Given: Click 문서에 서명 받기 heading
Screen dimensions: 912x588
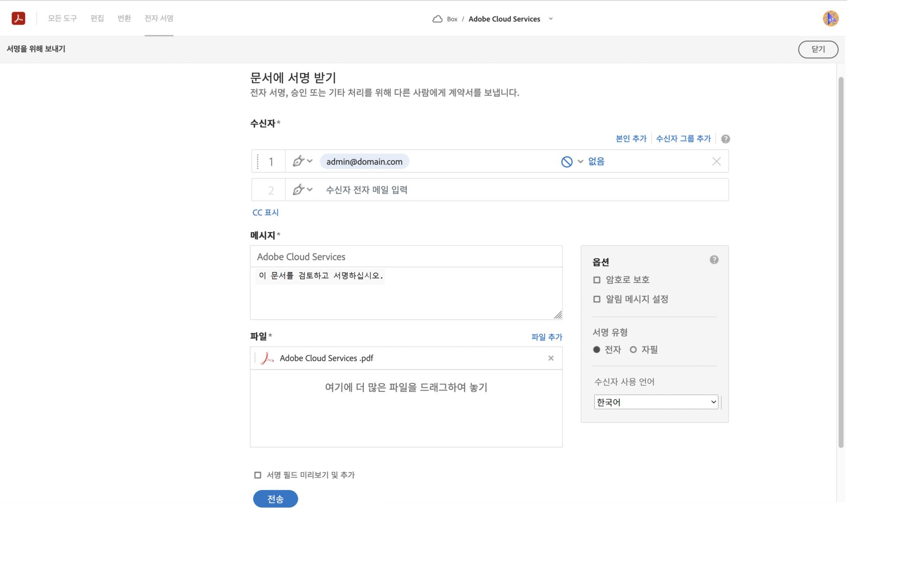Looking at the screenshot, I should pos(293,77).
